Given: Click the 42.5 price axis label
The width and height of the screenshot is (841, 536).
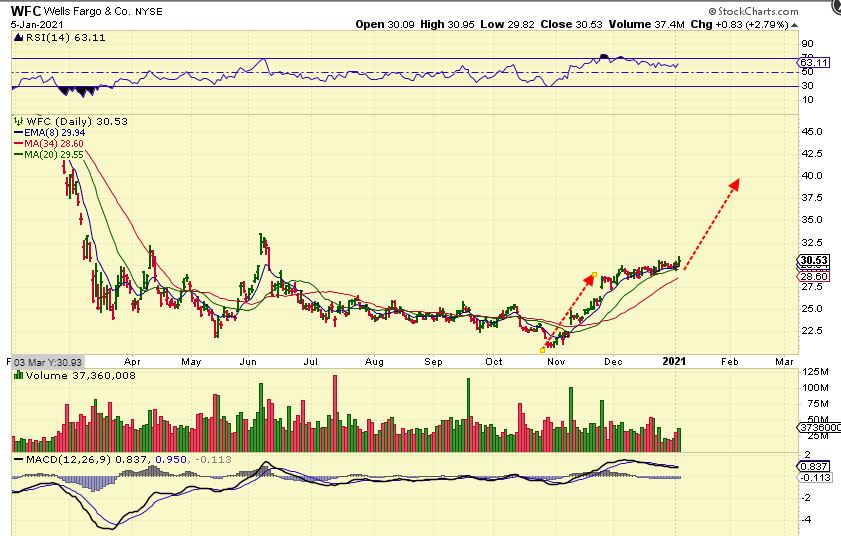Looking at the screenshot, I should (x=812, y=153).
